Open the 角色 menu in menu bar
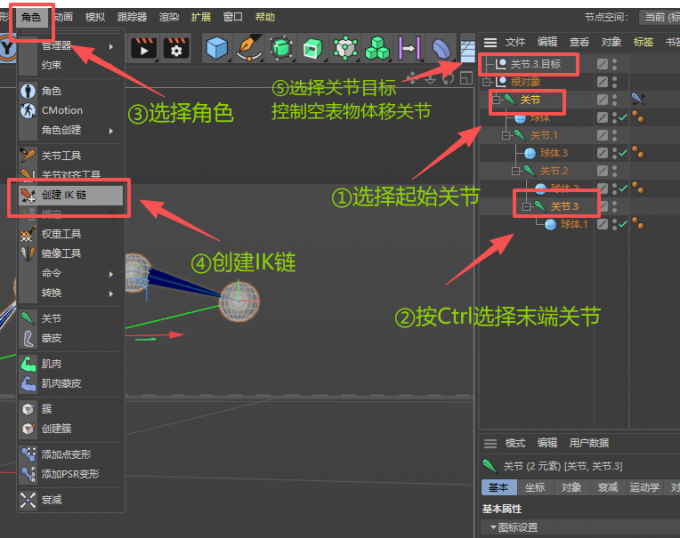 tap(31, 17)
